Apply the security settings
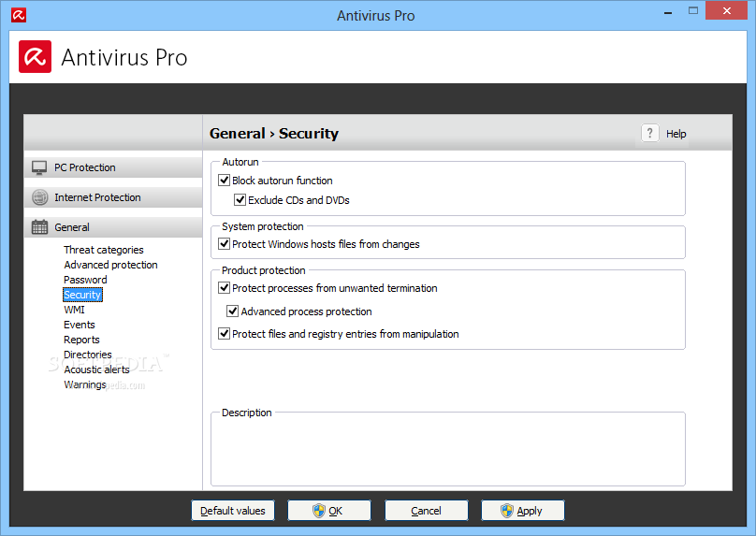The height and width of the screenshot is (536, 756). (523, 511)
